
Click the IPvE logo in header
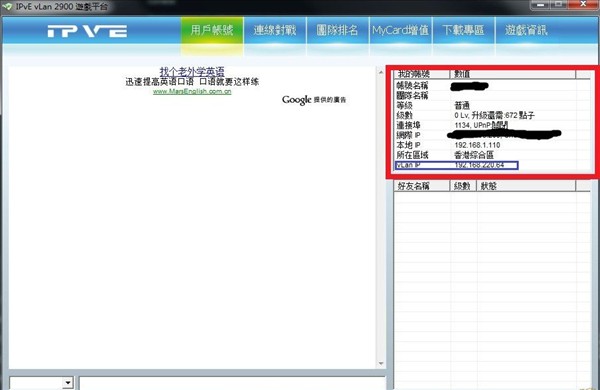(87, 31)
